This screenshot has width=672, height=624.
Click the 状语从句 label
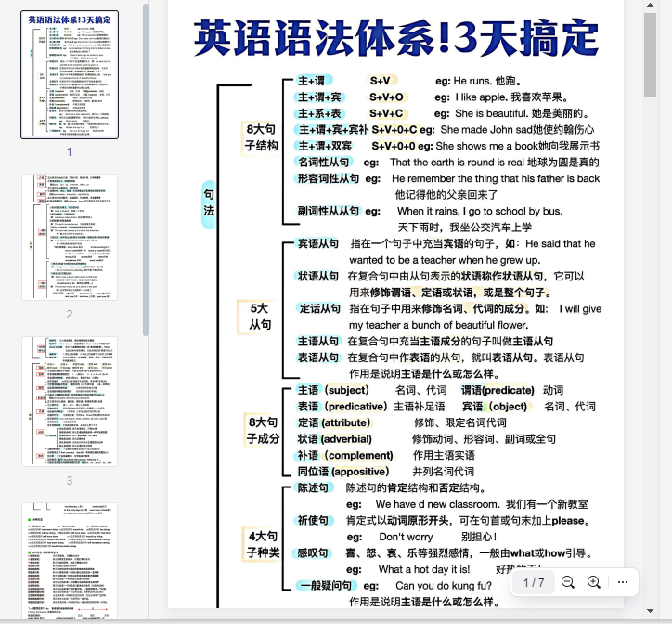tap(318, 276)
